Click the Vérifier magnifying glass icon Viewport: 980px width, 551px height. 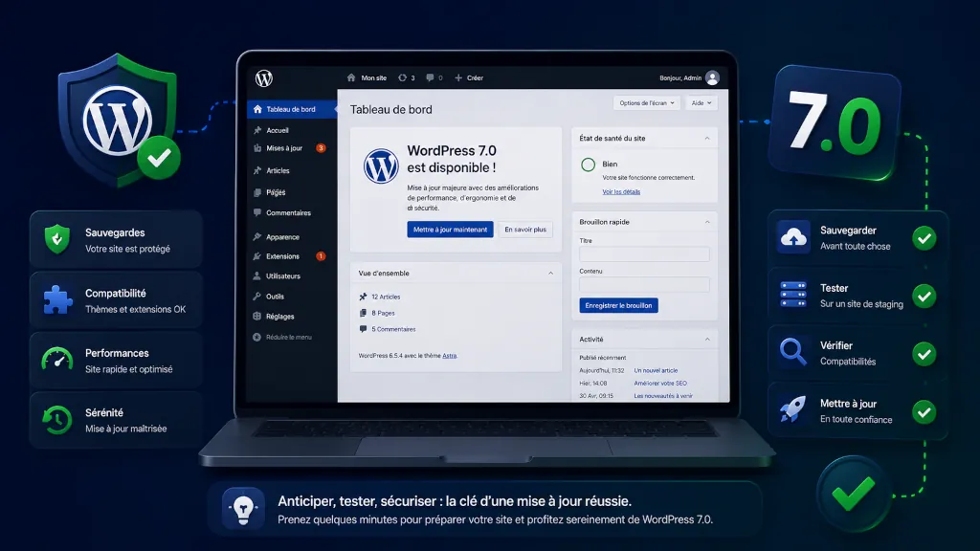coord(793,352)
